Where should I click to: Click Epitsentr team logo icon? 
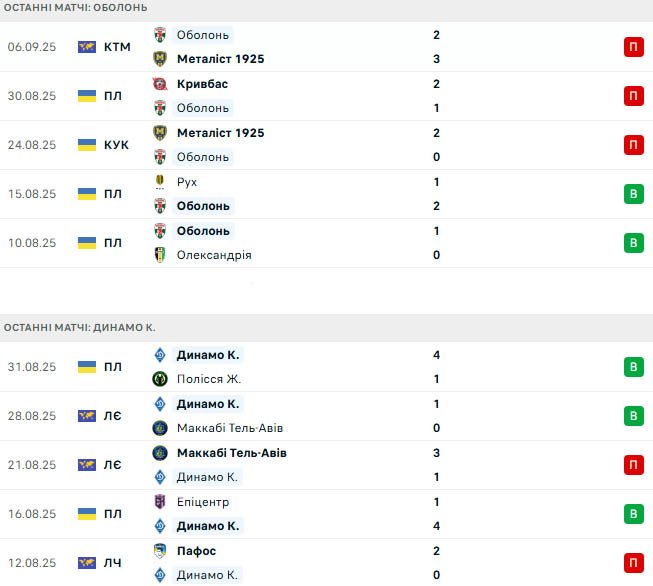[x=160, y=502]
